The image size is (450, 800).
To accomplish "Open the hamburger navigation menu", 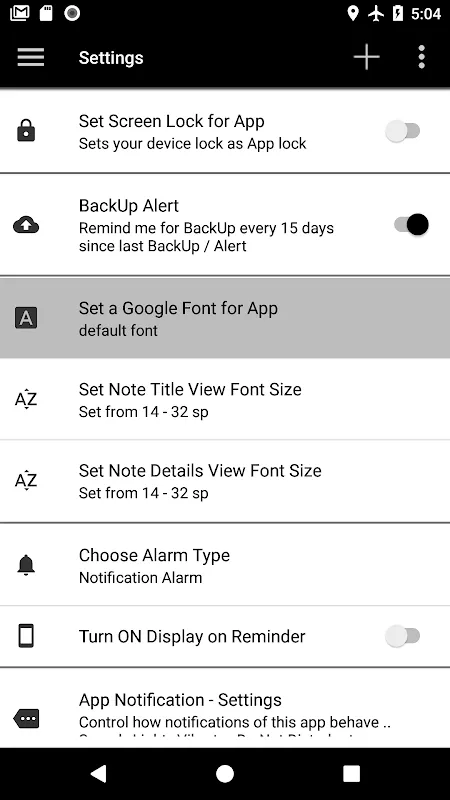I will click(x=31, y=57).
